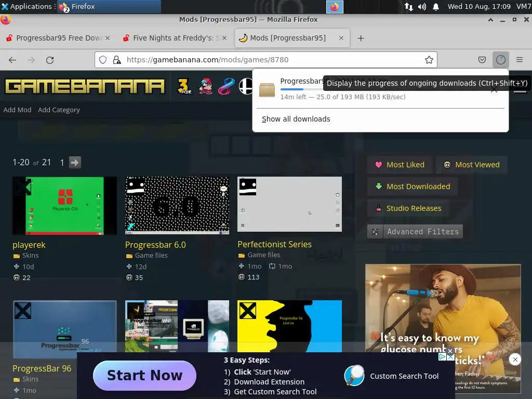Viewport: 532px width, 399px height.
Task: Switch to Five Nights at Freddy's tab
Action: point(175,38)
